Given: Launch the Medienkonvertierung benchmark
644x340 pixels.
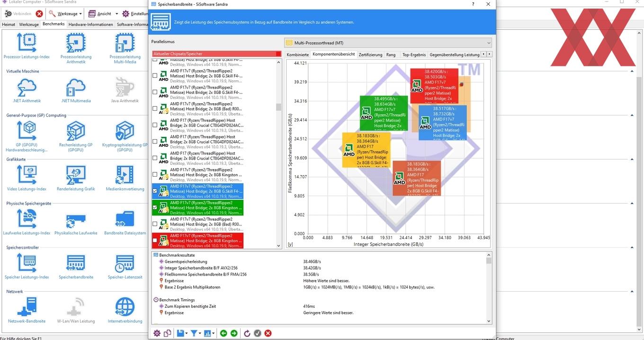Looking at the screenshot, I should tap(125, 179).
